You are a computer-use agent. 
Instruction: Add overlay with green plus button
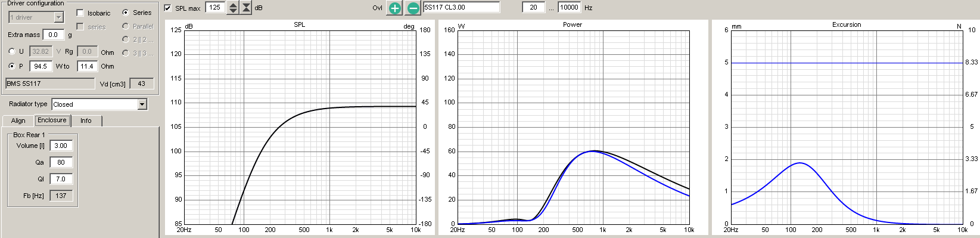click(x=394, y=8)
